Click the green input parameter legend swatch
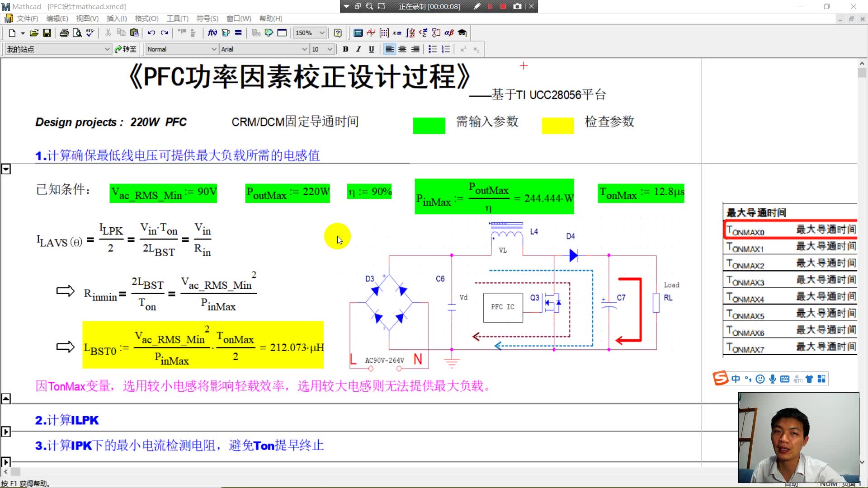This screenshot has width=868, height=488. [x=429, y=125]
